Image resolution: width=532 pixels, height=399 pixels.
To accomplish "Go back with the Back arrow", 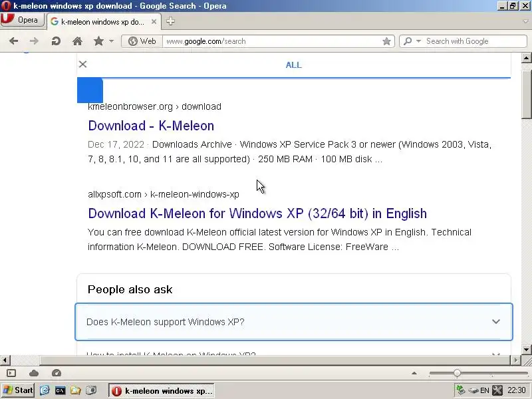I will pyautogui.click(x=13, y=41).
